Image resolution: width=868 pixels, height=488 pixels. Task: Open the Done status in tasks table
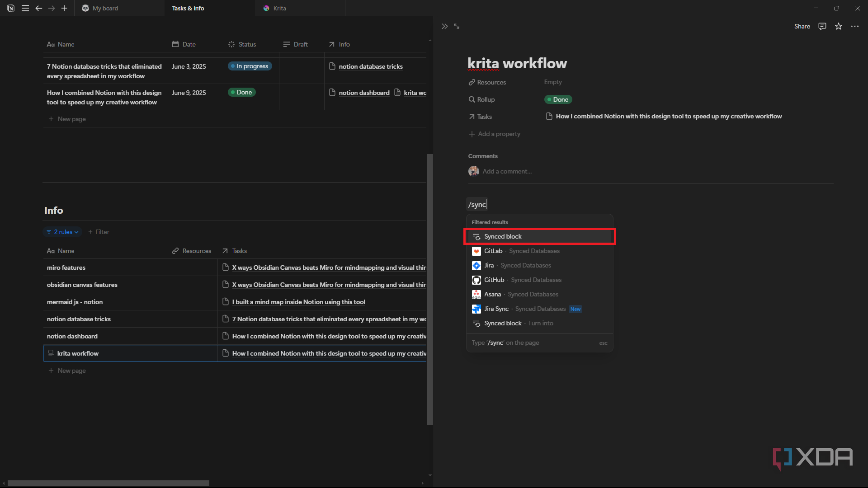coord(241,92)
